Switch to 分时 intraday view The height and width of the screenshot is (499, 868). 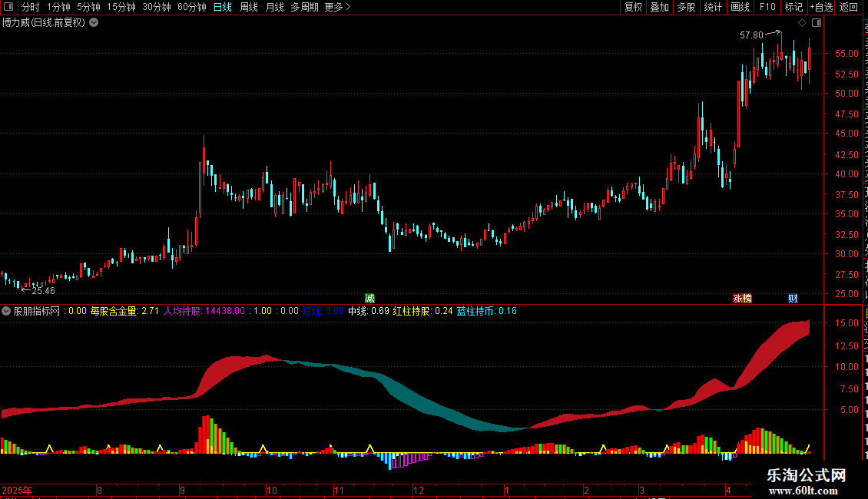pyautogui.click(x=30, y=7)
